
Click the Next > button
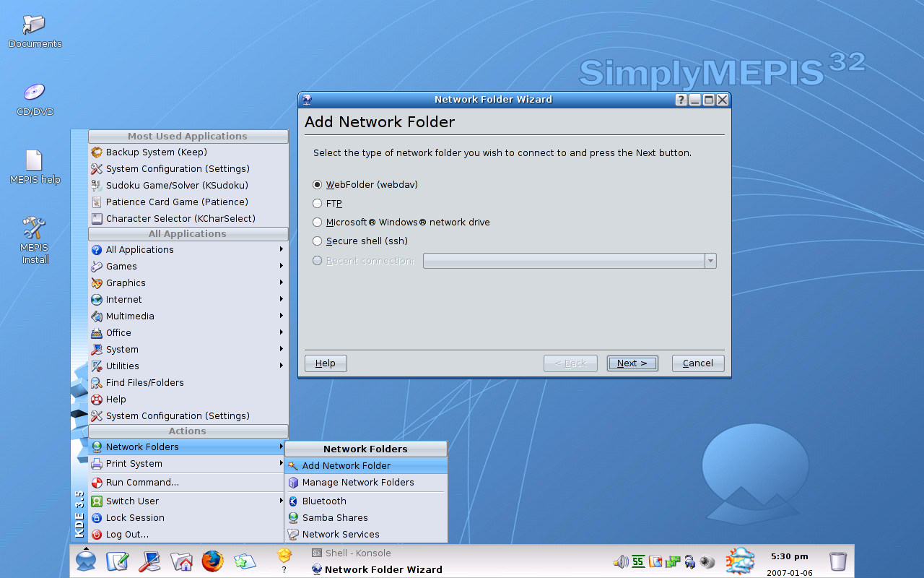632,363
